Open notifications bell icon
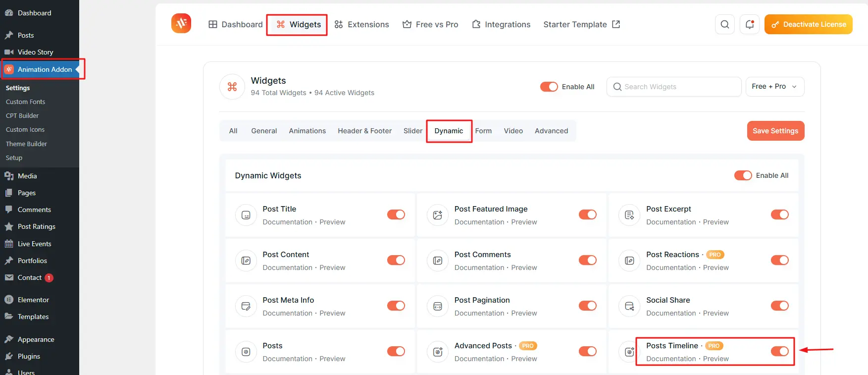This screenshot has width=868, height=375. [x=750, y=24]
